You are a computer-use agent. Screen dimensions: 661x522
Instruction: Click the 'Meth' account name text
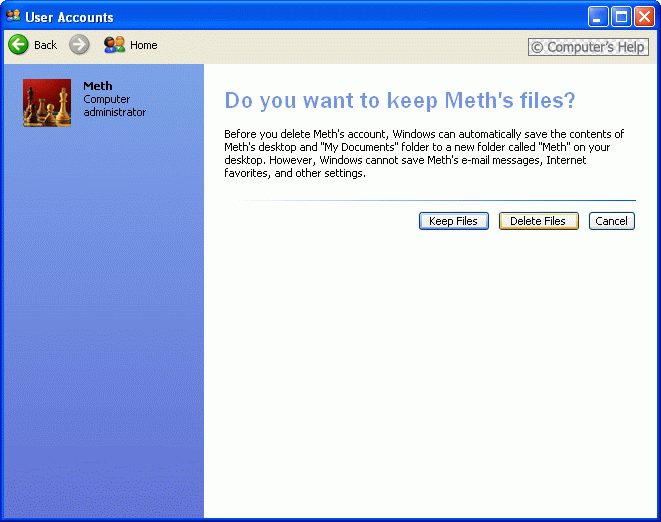point(98,86)
